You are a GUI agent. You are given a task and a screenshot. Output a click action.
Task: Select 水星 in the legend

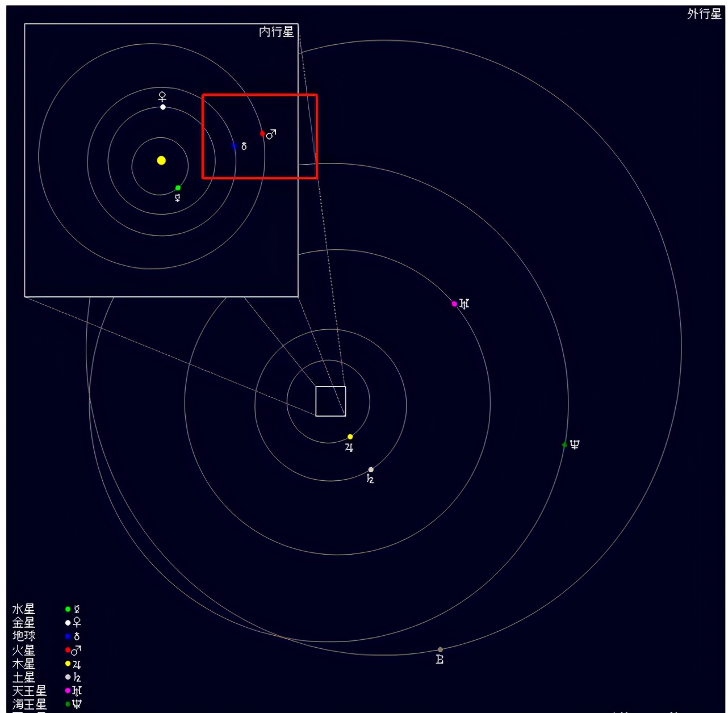pyautogui.click(x=24, y=609)
